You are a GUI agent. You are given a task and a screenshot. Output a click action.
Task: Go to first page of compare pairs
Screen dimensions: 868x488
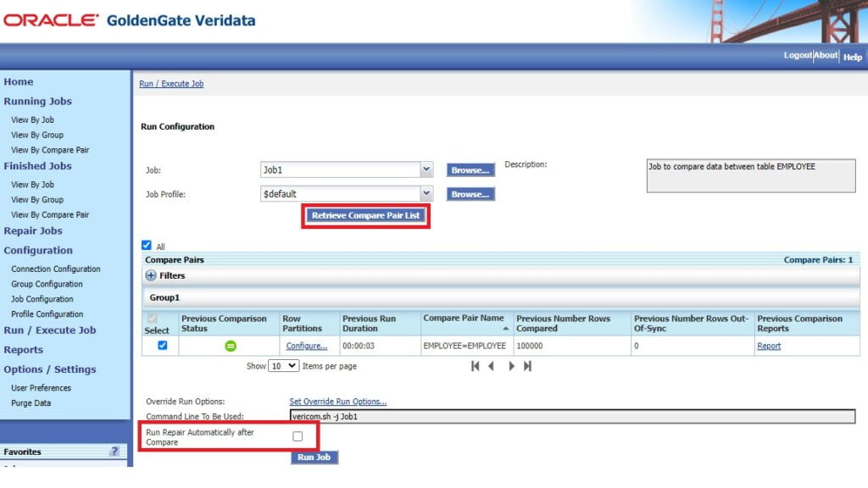click(x=475, y=366)
